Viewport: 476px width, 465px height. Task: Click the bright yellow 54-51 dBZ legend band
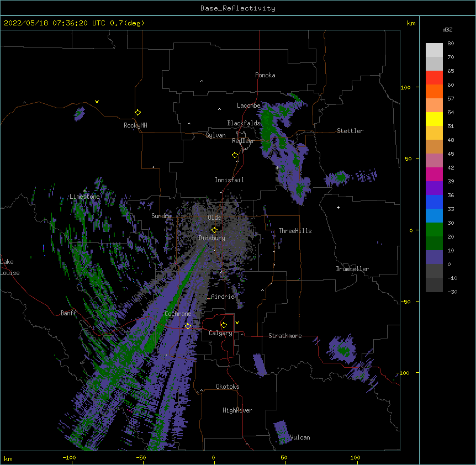pos(434,119)
